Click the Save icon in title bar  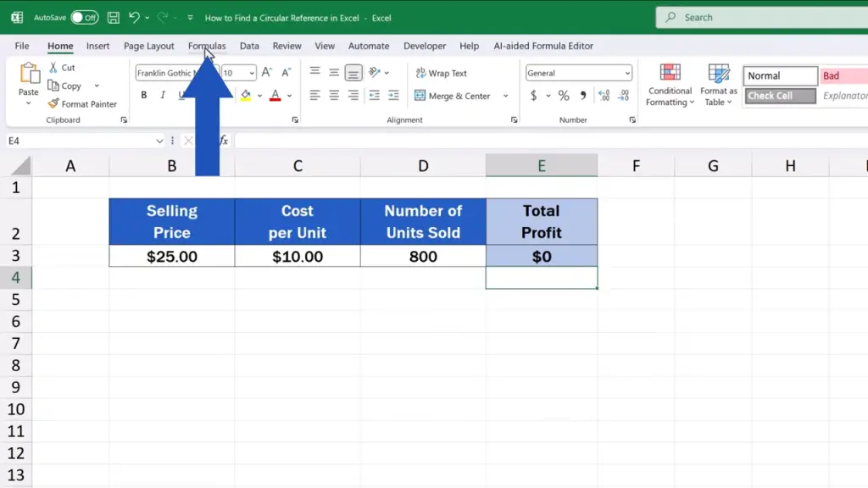114,17
